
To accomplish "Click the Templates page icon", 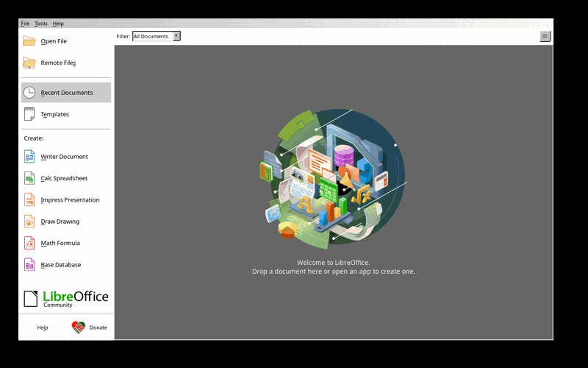I will tap(29, 114).
